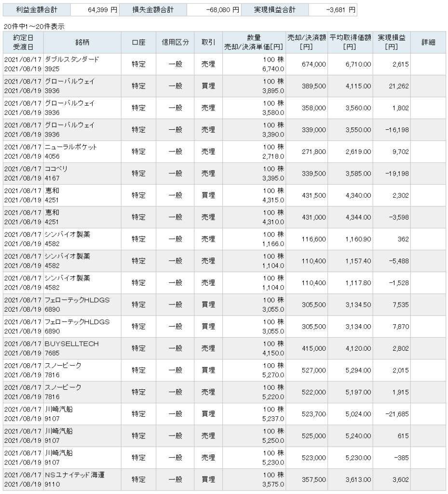Image resolution: width=448 pixels, height=494 pixels.
Task: Click the 実現損益合計 label
Action: tap(274, 10)
